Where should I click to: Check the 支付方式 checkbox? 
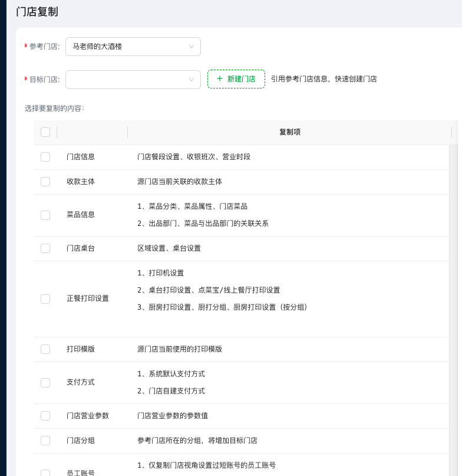click(45, 382)
